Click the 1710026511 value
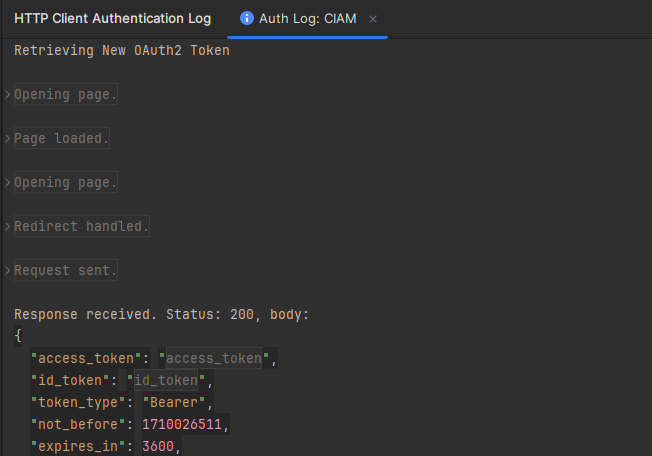Screen dimensions: 652x456 click(182, 424)
